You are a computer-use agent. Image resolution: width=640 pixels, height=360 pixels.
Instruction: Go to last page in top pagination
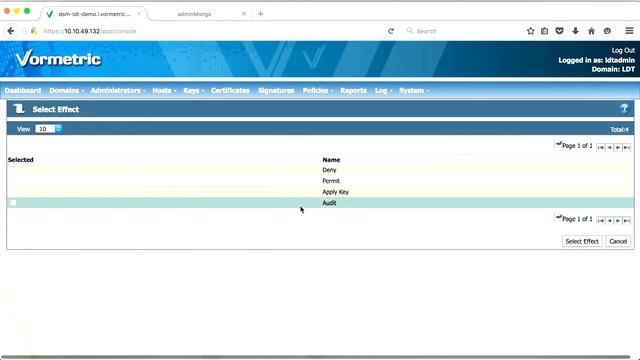(627, 147)
